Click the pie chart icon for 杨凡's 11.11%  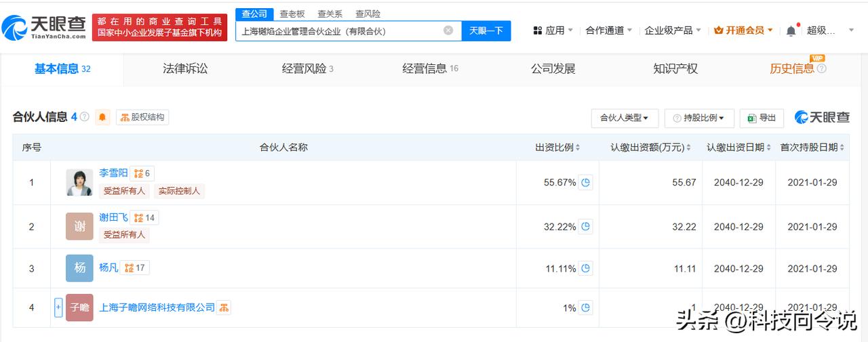[585, 269]
